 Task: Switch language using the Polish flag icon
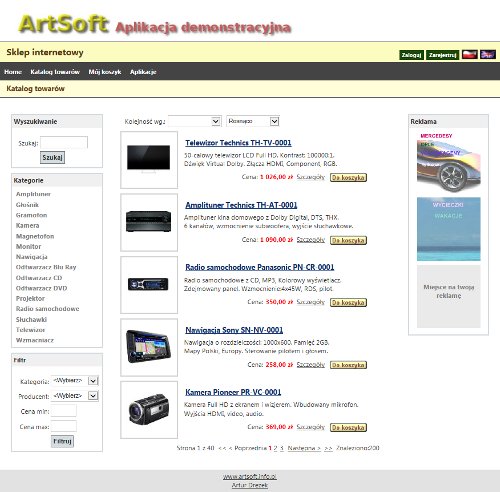[x=470, y=54]
